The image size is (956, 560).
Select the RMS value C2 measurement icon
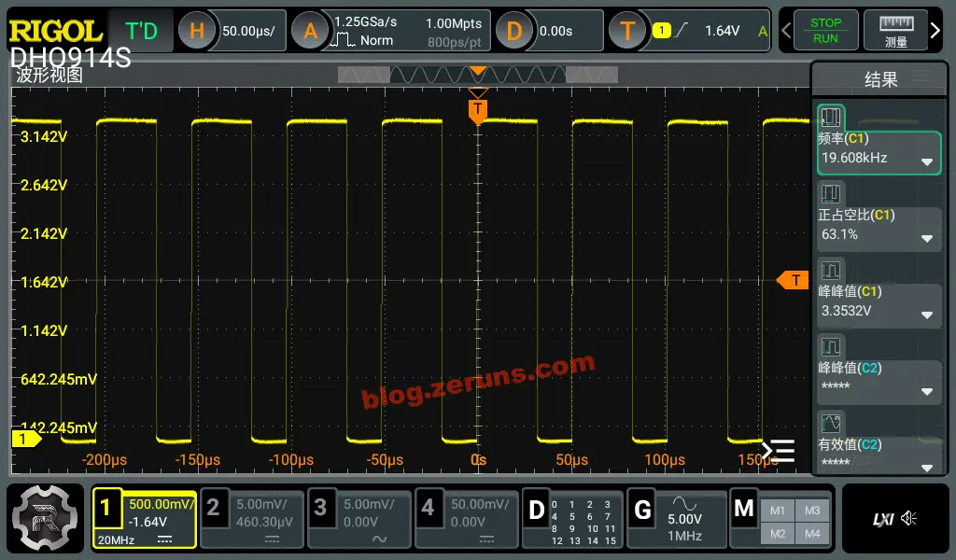pos(830,423)
